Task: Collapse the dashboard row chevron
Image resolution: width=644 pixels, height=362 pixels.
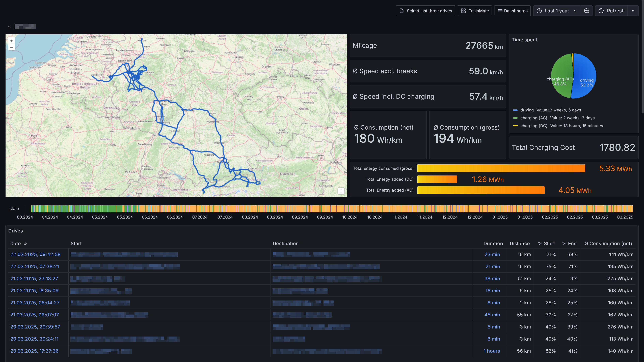Action: click(10, 26)
